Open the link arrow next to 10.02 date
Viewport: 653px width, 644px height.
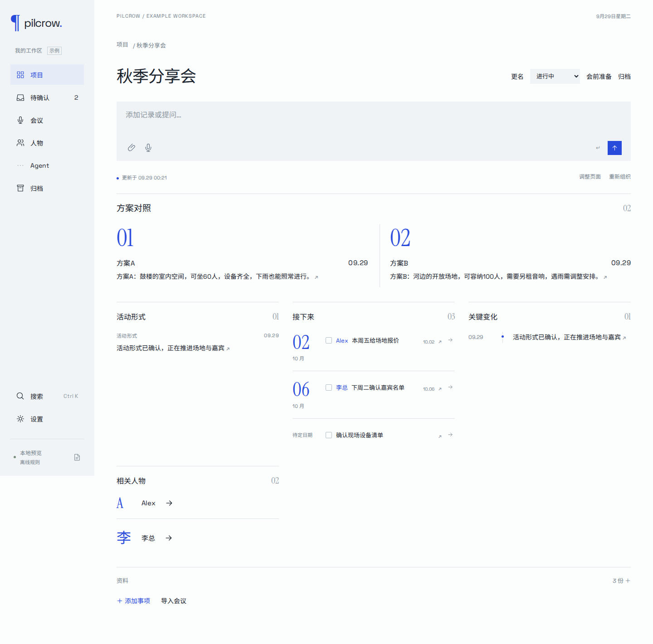pos(440,342)
